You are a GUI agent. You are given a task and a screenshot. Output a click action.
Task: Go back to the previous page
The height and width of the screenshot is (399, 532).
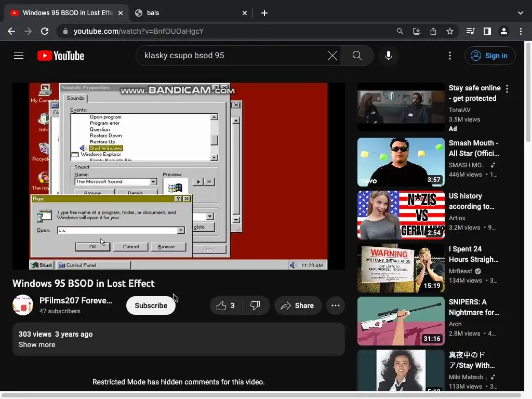pyautogui.click(x=11, y=31)
